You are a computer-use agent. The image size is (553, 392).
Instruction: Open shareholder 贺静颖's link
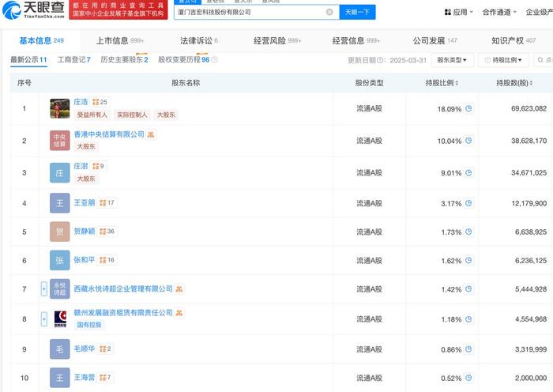[x=85, y=231]
